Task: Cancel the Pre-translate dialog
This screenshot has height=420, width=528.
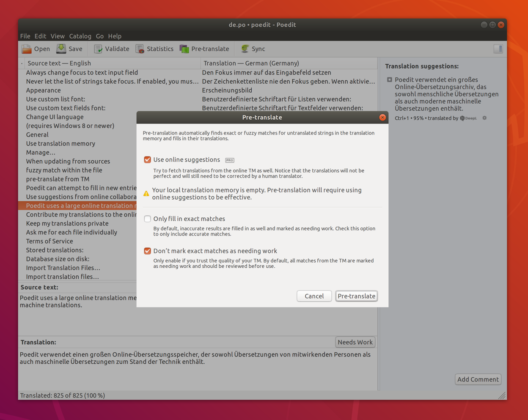Action: [x=314, y=296]
